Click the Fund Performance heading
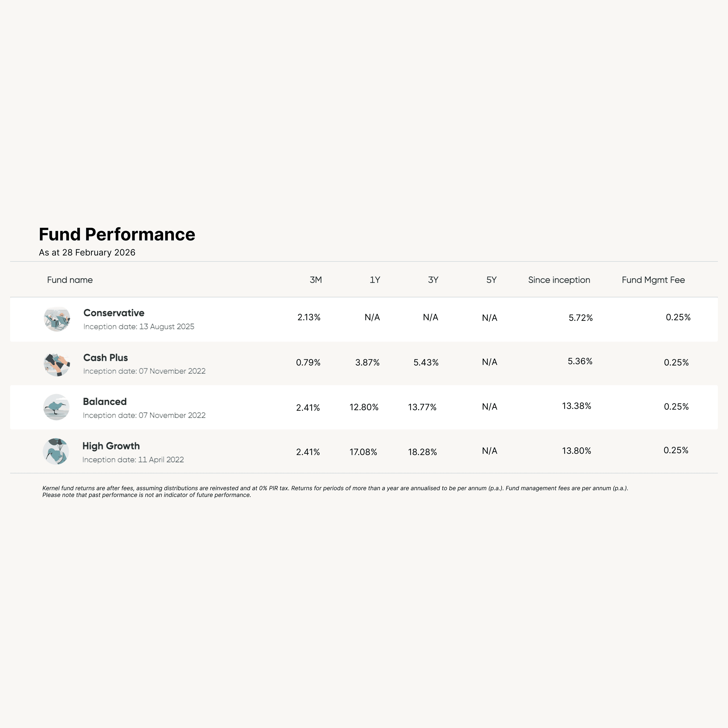The image size is (728, 728). (x=117, y=234)
